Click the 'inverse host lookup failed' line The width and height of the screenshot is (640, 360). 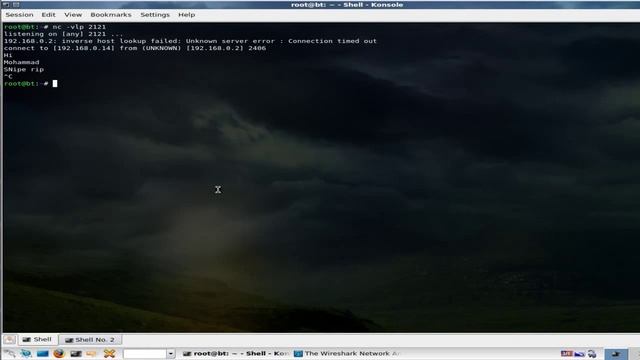click(190, 41)
